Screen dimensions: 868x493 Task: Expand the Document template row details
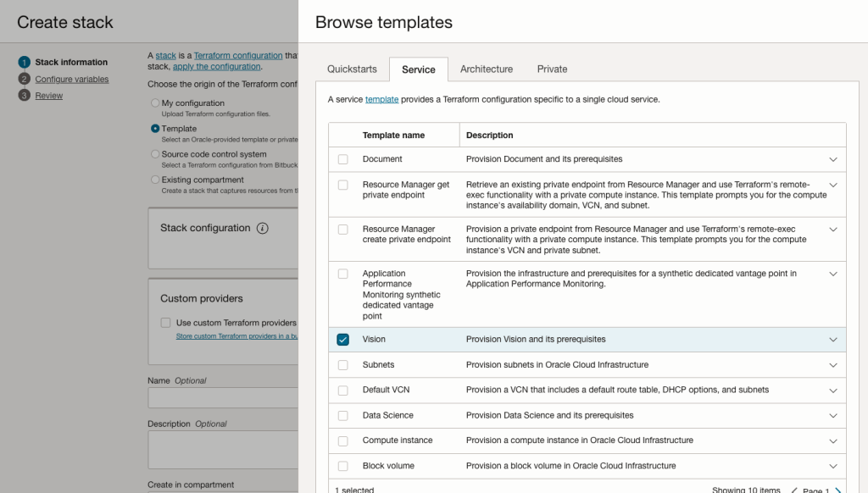(x=833, y=159)
